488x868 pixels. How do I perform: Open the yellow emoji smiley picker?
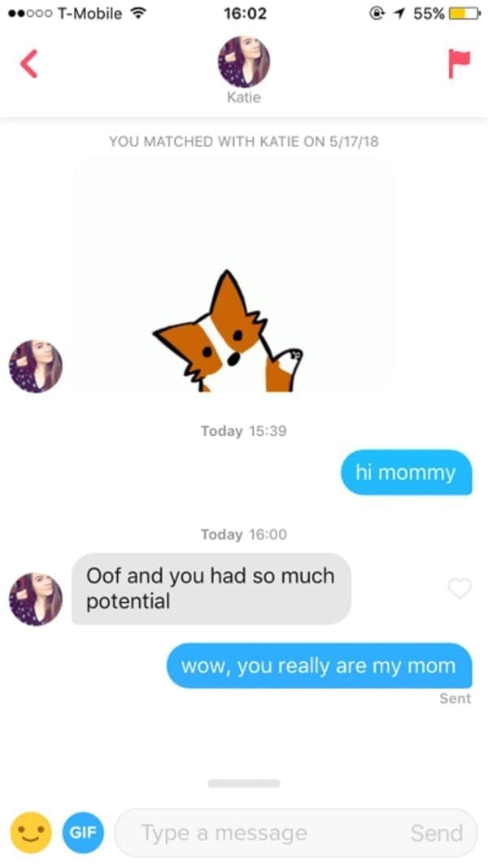[31, 832]
